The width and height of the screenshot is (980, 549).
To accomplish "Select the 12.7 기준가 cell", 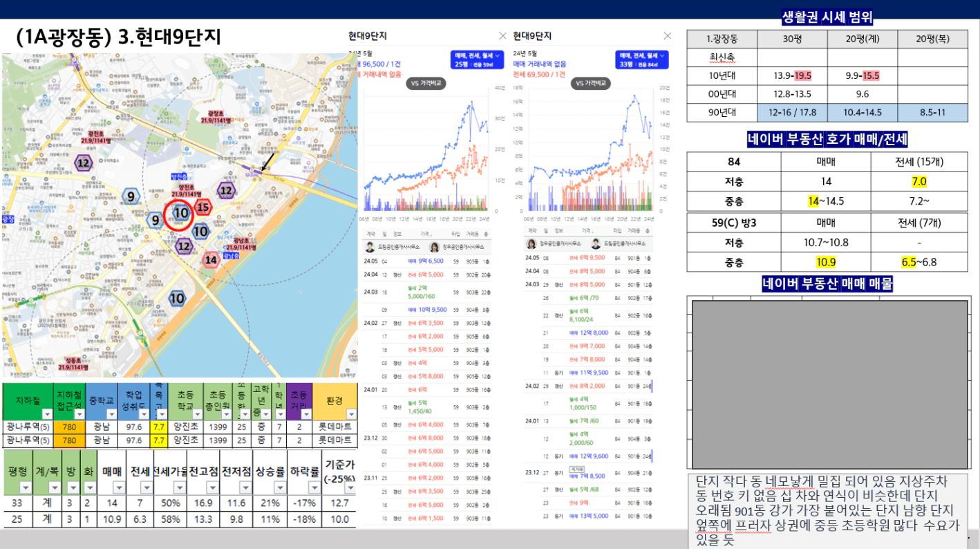I will [340, 503].
